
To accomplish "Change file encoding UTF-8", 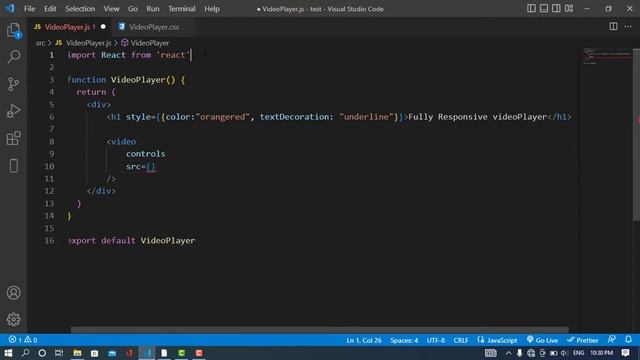I will click(436, 340).
